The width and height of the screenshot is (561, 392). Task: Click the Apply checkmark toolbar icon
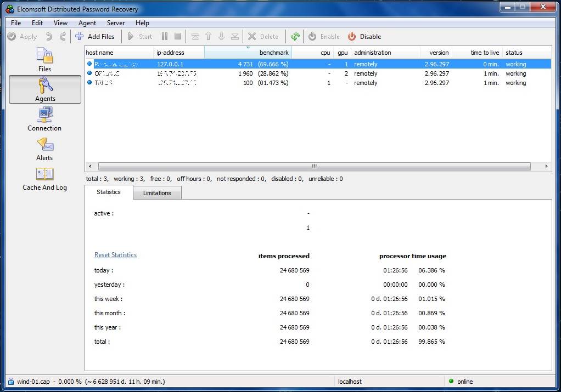coord(12,36)
